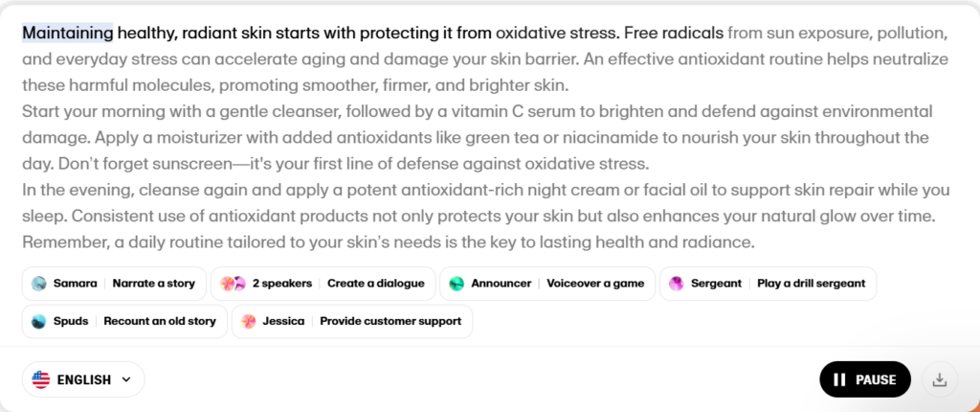Choose the Recount an old story preset
This screenshot has width=980, height=412.
159,321
